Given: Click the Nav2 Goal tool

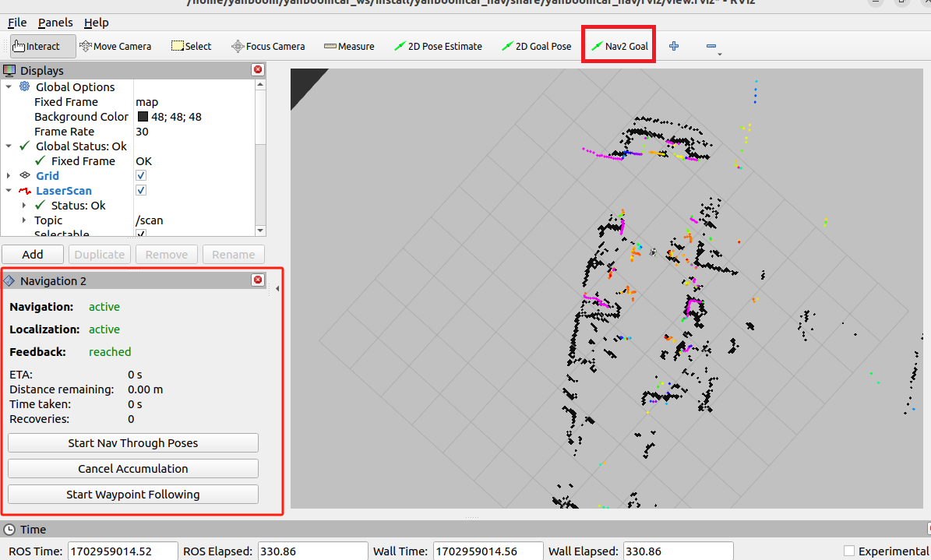Looking at the screenshot, I should 619,46.
